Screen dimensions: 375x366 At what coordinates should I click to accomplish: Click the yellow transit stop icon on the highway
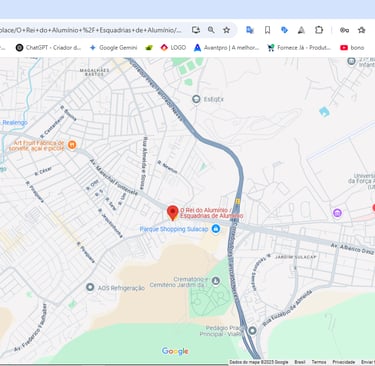(x=238, y=201)
